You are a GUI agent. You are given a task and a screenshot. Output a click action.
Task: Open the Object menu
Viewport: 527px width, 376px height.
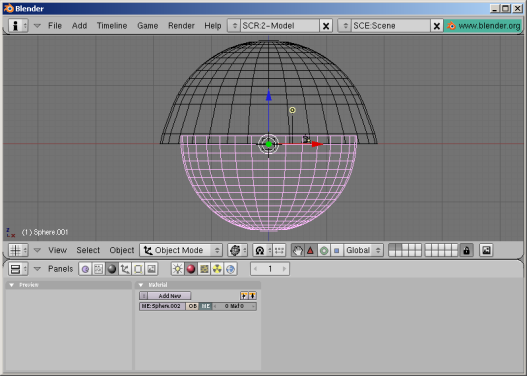coord(122,250)
